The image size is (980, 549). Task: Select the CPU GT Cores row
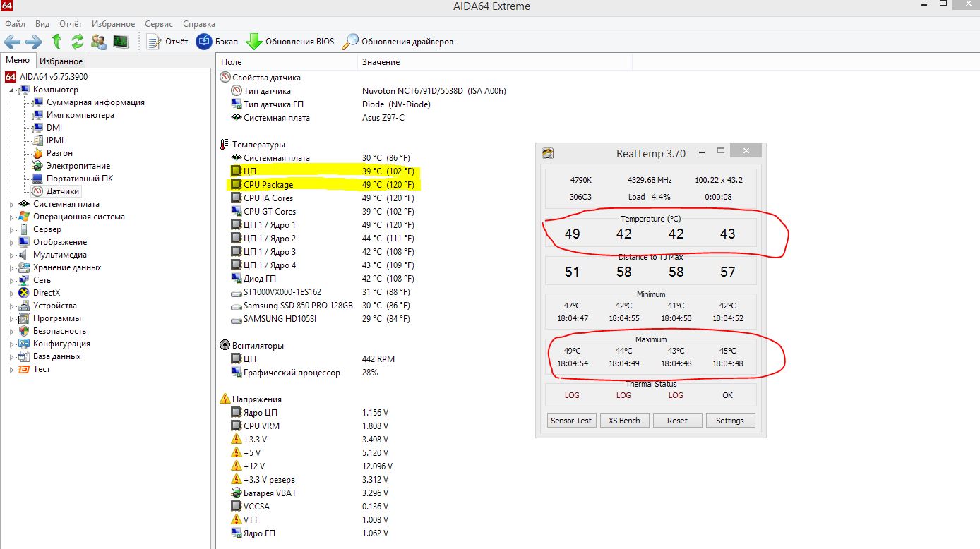322,212
